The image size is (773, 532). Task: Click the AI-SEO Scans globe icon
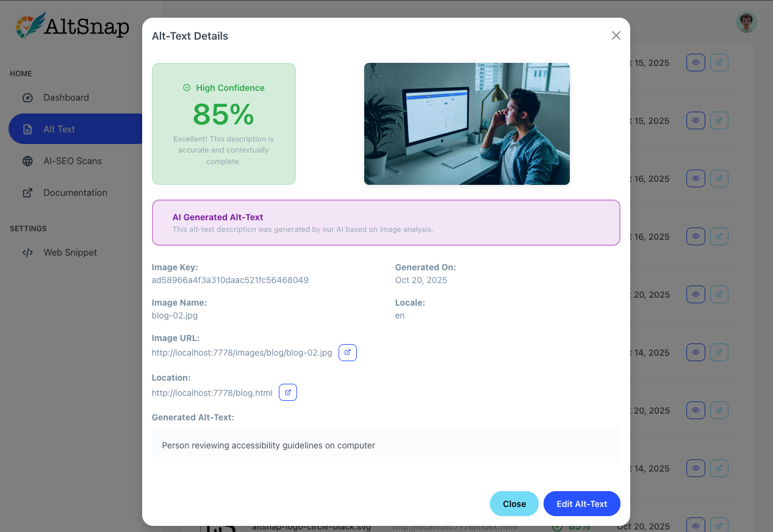(27, 160)
